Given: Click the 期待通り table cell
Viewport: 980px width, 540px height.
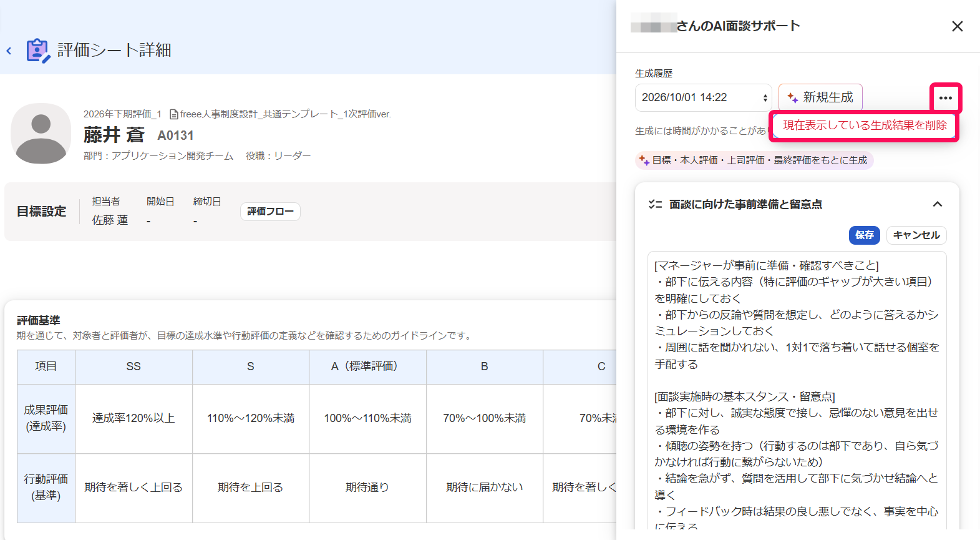Looking at the screenshot, I should pos(367,488).
